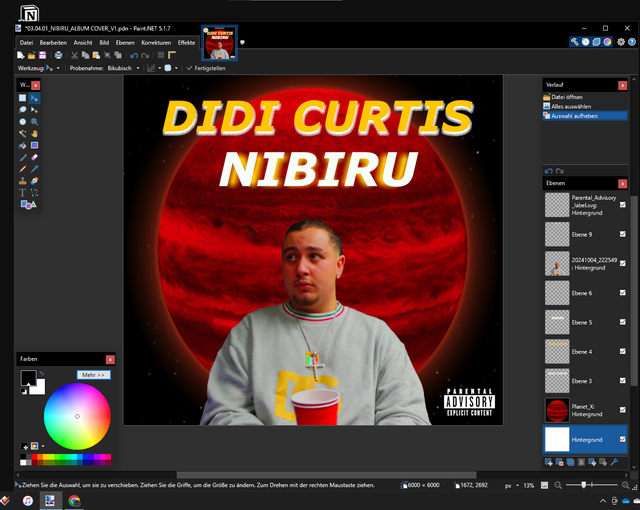This screenshot has width=640, height=510.
Task: Click the Undo arrow in toolbar
Action: pyautogui.click(x=134, y=55)
